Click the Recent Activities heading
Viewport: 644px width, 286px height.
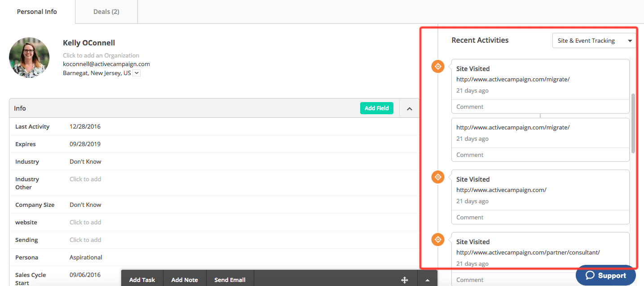click(x=480, y=40)
